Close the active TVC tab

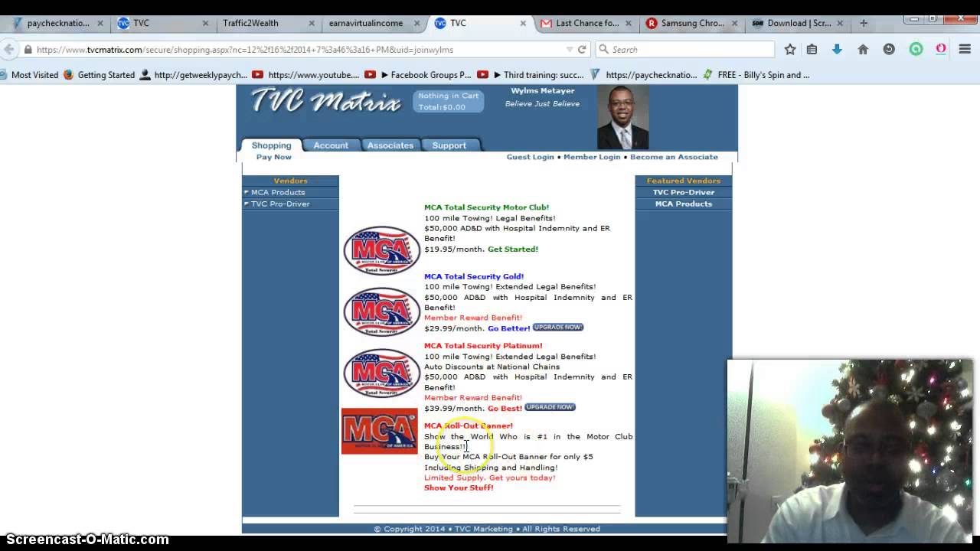click(x=523, y=23)
